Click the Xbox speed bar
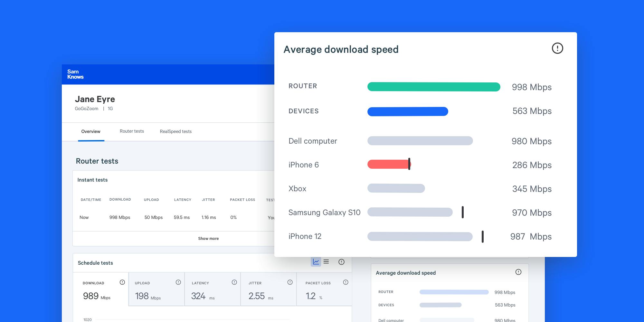The width and height of the screenshot is (644, 322). click(x=396, y=188)
